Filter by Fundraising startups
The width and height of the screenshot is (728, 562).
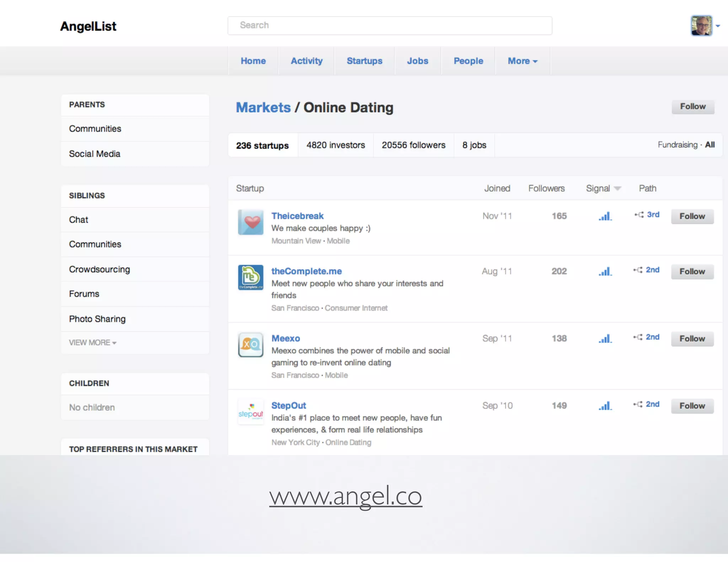tap(678, 145)
